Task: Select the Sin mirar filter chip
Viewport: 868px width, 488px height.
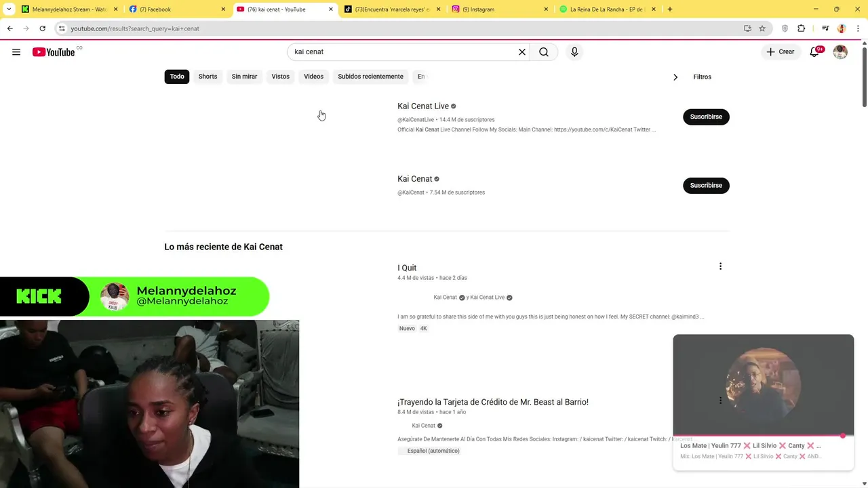Action: (x=244, y=77)
